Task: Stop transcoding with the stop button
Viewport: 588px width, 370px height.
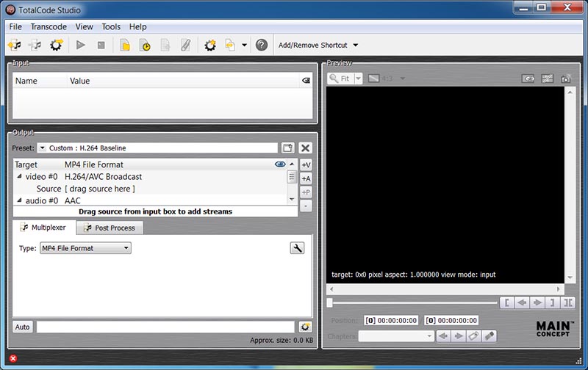Action: pos(101,46)
